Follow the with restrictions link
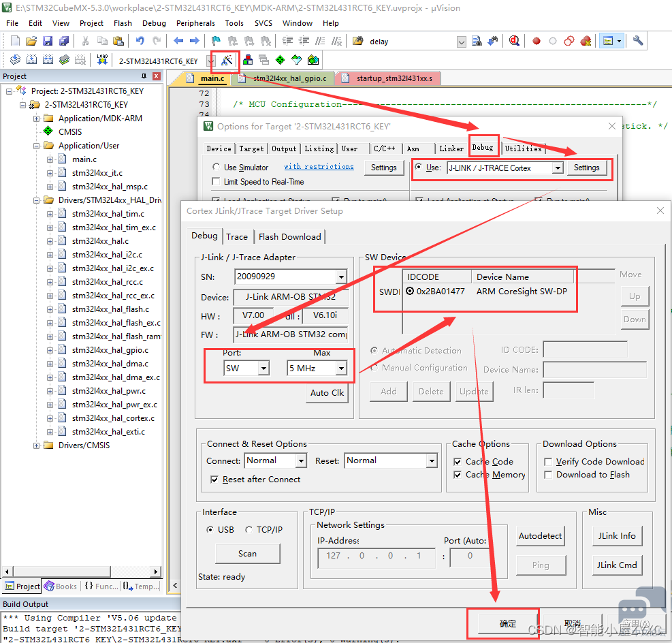672x643 pixels. (319, 166)
